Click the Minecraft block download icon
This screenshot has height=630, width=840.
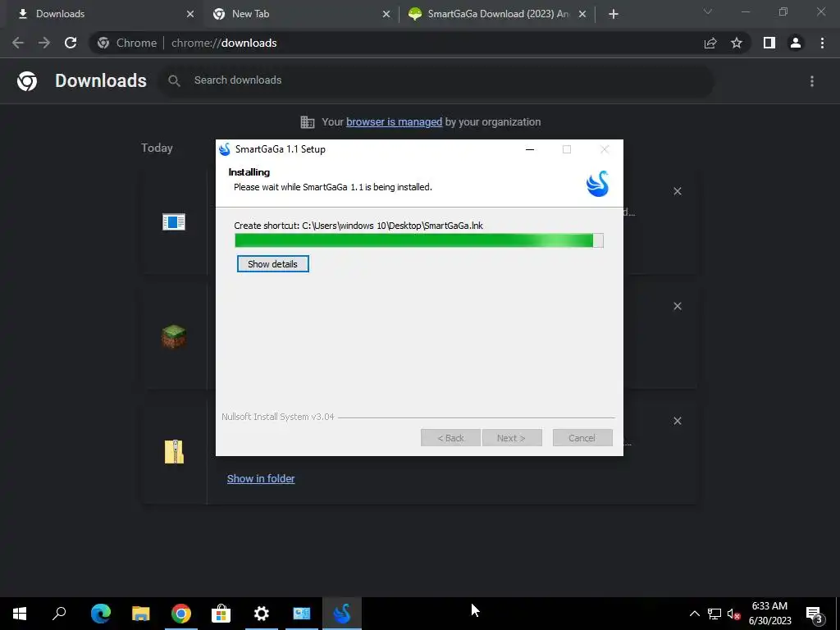pyautogui.click(x=174, y=337)
